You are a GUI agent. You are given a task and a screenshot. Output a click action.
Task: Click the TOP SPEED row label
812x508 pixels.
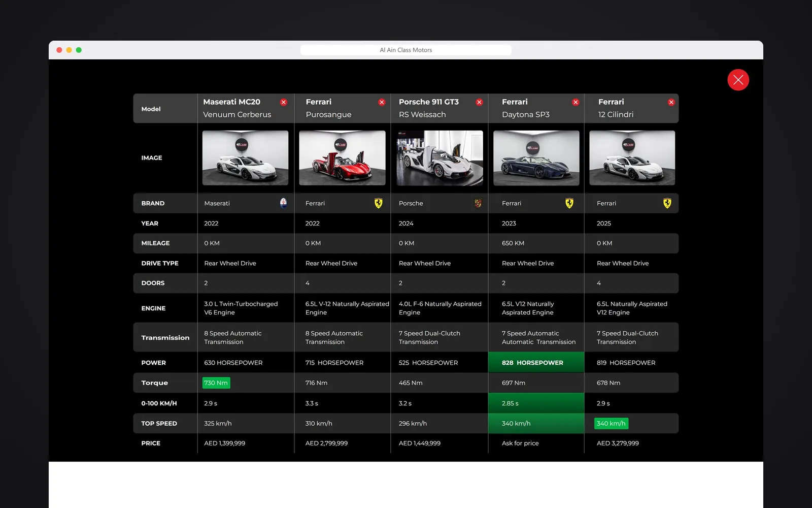159,424
